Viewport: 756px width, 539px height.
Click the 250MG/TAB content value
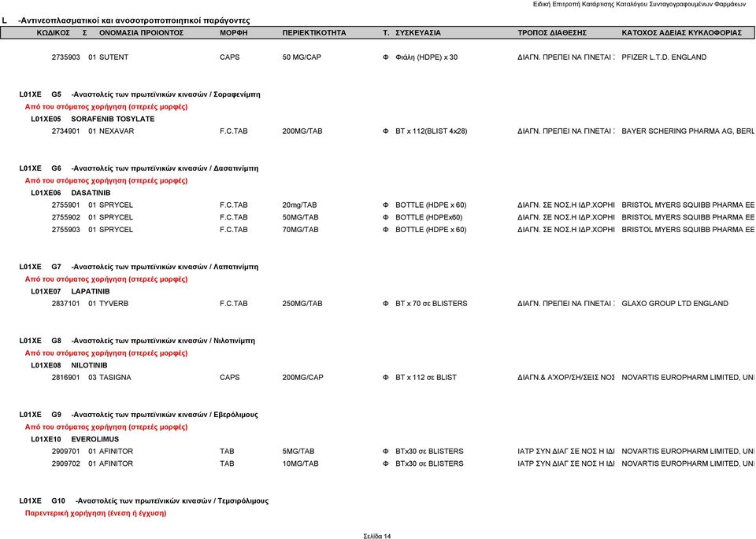pyautogui.click(x=302, y=304)
